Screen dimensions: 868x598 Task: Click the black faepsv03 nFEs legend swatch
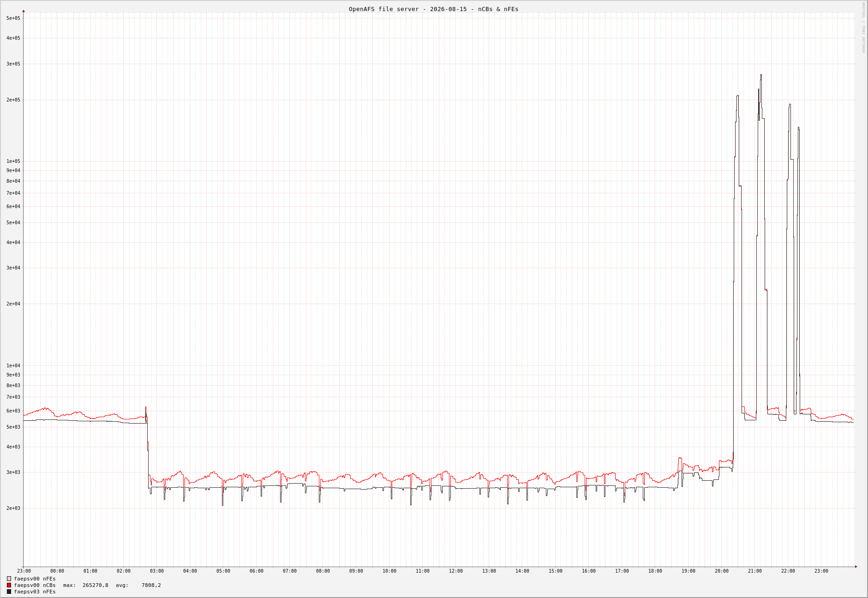[x=9, y=592]
